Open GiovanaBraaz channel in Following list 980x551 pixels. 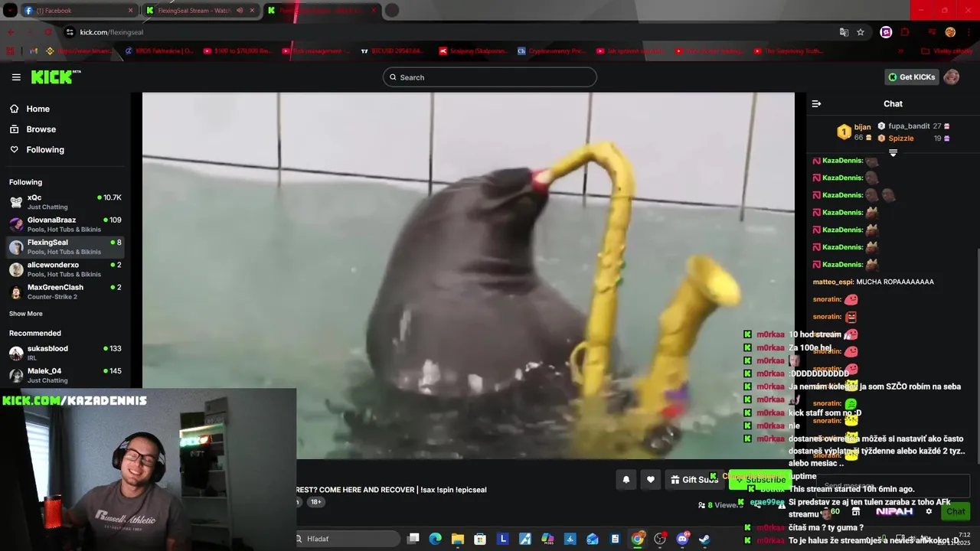coord(65,224)
